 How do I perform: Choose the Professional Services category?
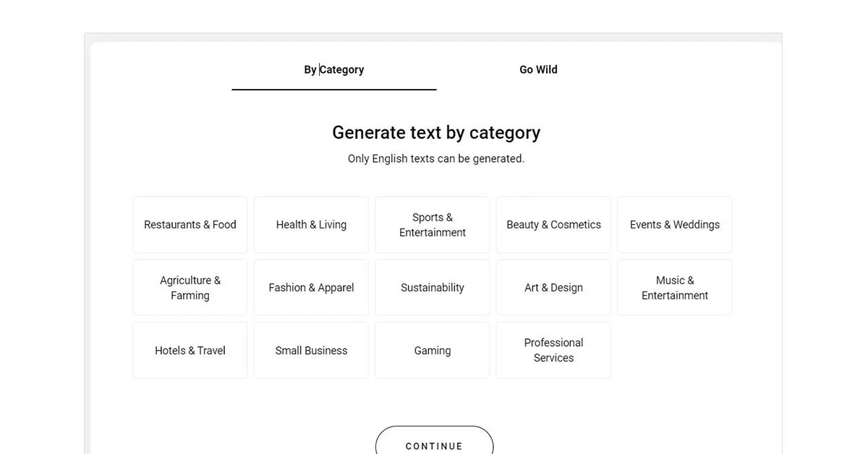pos(553,350)
